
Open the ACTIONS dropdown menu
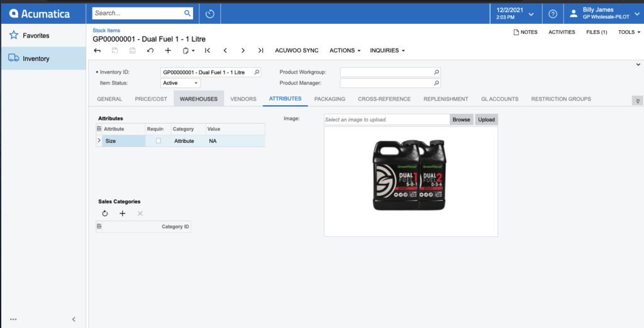345,50
